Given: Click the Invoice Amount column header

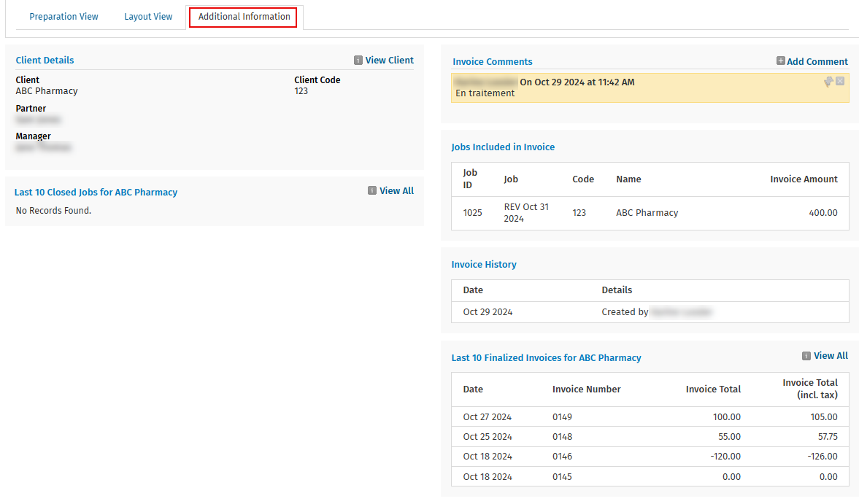Looking at the screenshot, I should click(804, 179).
